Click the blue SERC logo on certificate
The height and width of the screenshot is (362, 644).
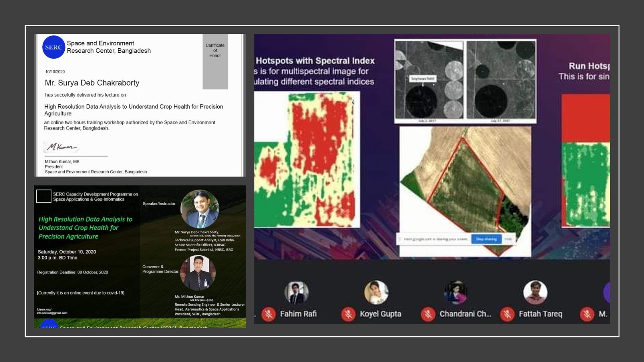click(54, 47)
